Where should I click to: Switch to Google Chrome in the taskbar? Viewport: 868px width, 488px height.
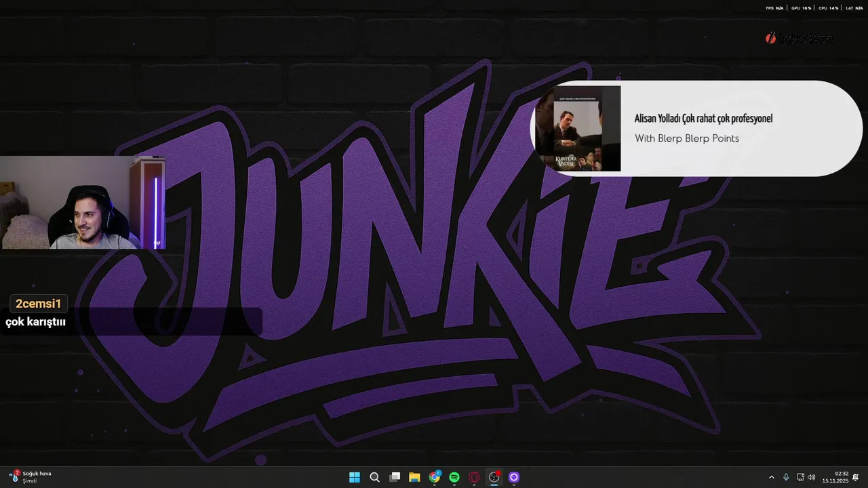[435, 477]
